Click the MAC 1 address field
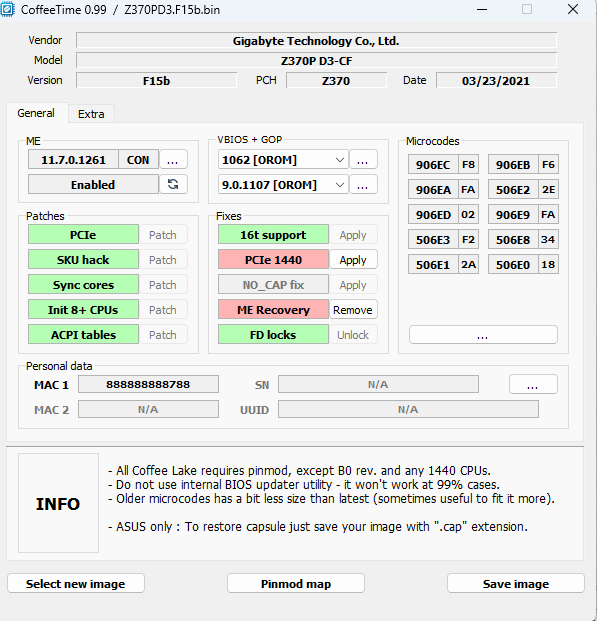This screenshot has width=597, height=621. point(148,384)
